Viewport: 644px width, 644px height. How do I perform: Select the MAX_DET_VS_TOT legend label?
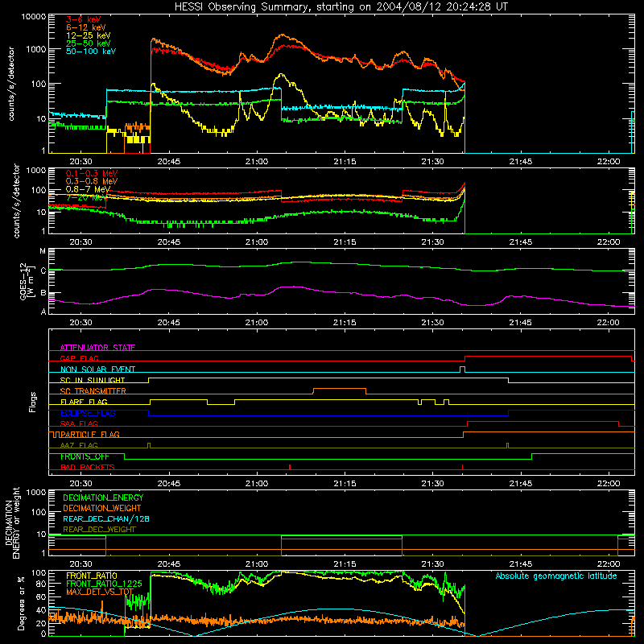pos(100,592)
